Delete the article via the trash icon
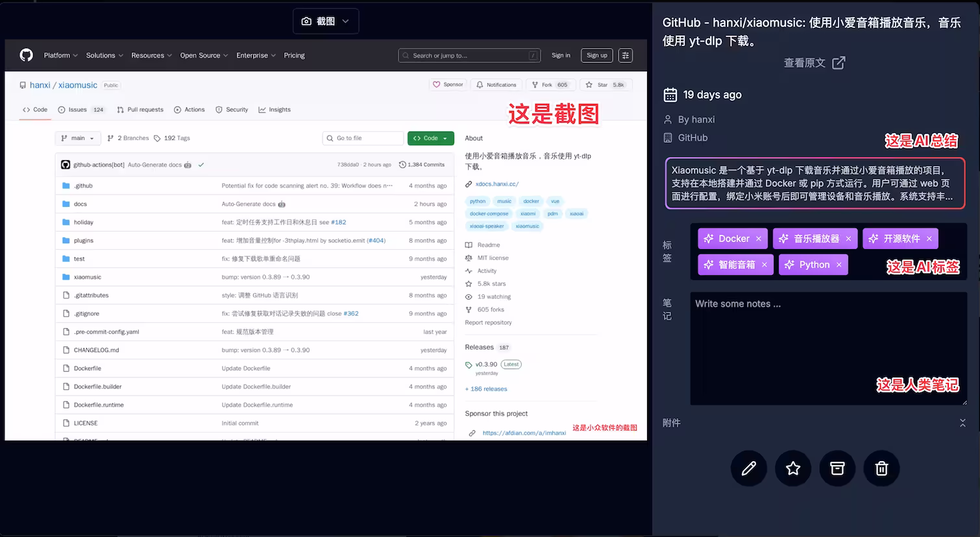Viewport: 980px width, 537px height. (x=881, y=468)
